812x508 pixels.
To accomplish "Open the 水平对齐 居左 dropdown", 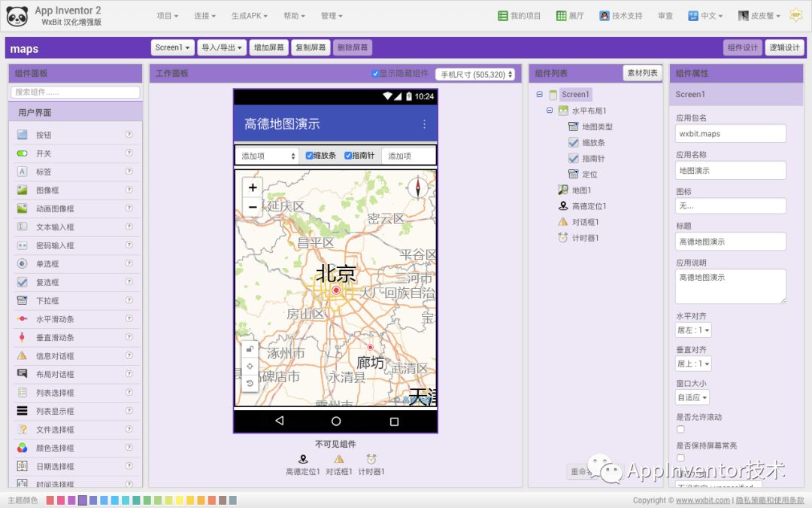I will coord(693,330).
